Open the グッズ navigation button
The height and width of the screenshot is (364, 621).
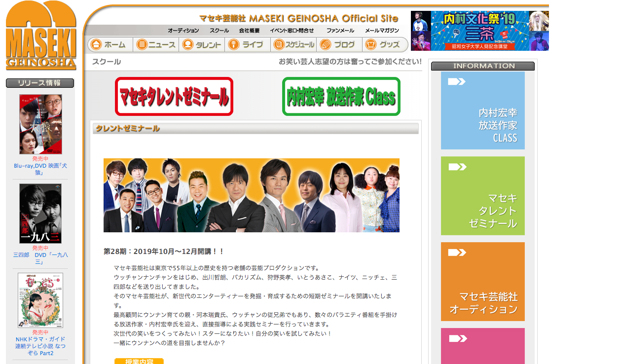pos(385,44)
